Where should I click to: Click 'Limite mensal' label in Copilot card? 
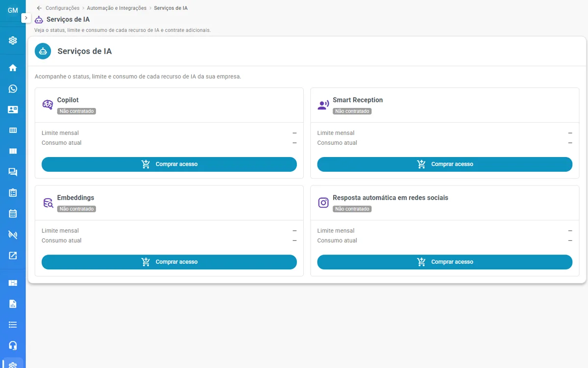[x=60, y=133]
